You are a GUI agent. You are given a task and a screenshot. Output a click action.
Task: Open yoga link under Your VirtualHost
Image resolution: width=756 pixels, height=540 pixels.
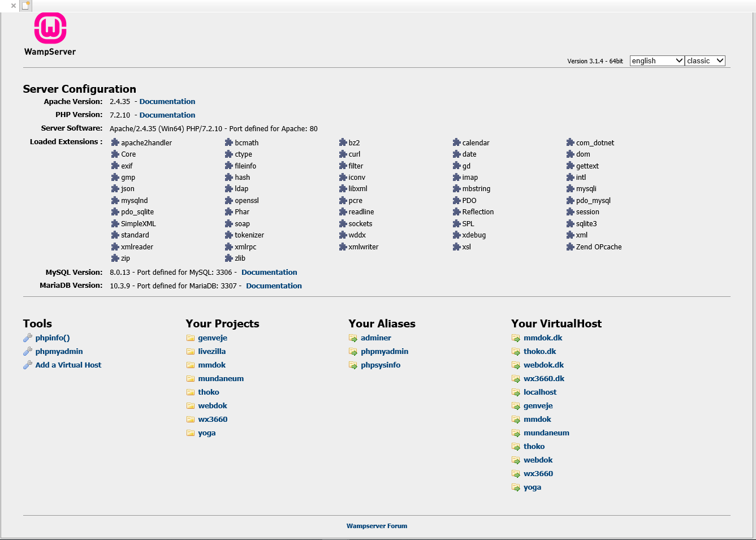click(x=533, y=487)
